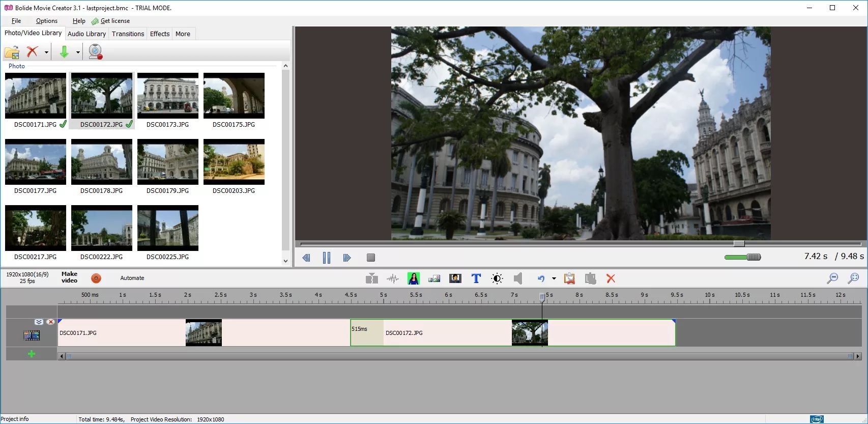This screenshot has width=868, height=424.
Task: Click the Make video button
Action: [x=69, y=277]
